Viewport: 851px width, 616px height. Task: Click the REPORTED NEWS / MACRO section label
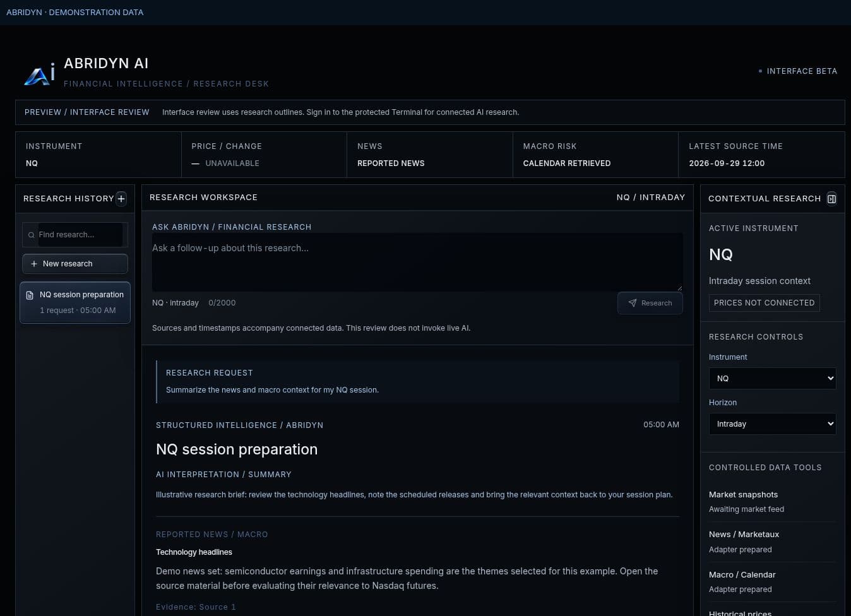point(211,535)
